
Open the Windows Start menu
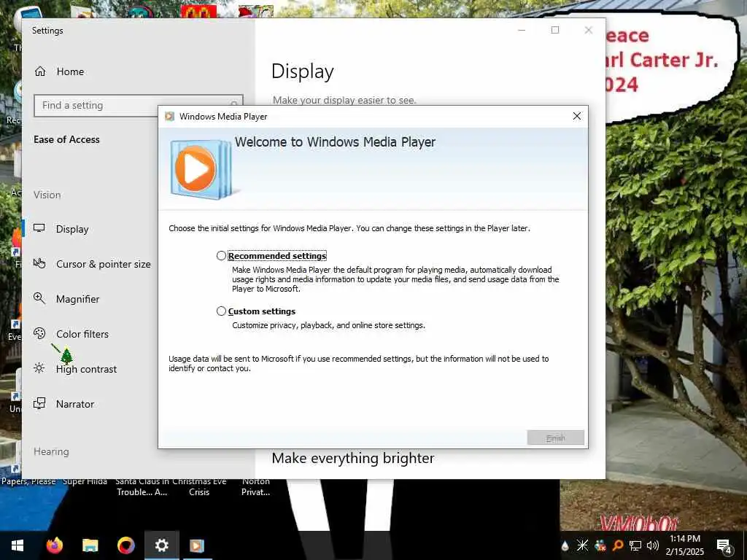coord(18,545)
